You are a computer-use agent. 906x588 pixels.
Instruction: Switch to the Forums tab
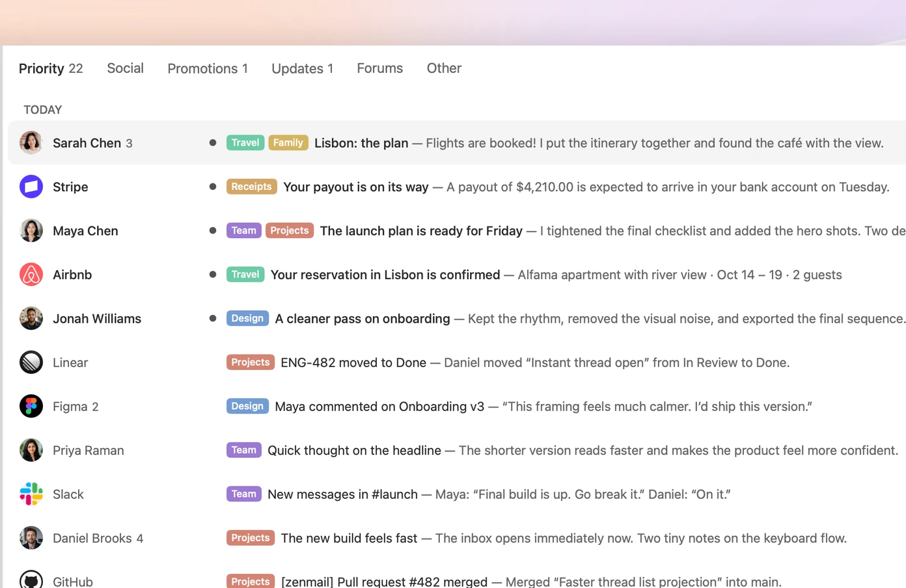click(x=380, y=68)
